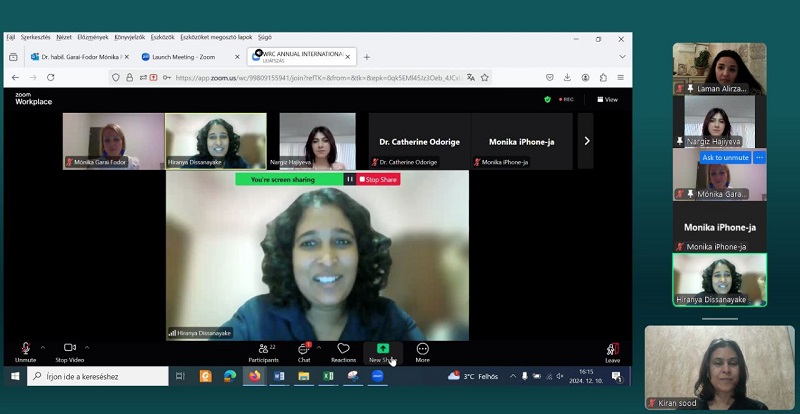The image size is (800, 414).
Task: Open Firefox account icon
Action: coord(585,78)
